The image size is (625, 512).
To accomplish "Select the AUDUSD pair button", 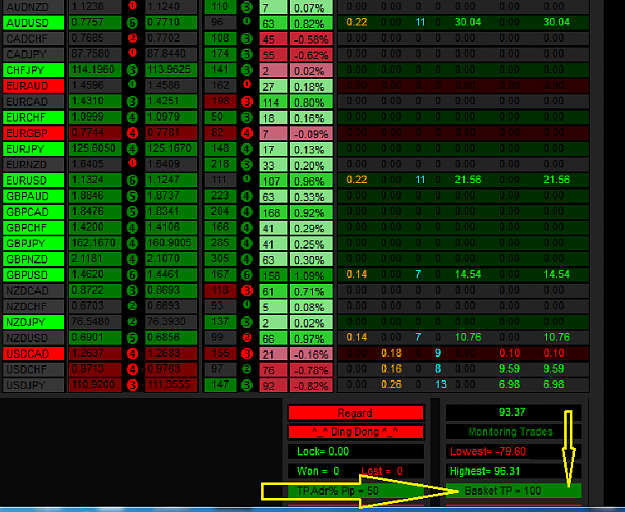I will pyautogui.click(x=33, y=23).
